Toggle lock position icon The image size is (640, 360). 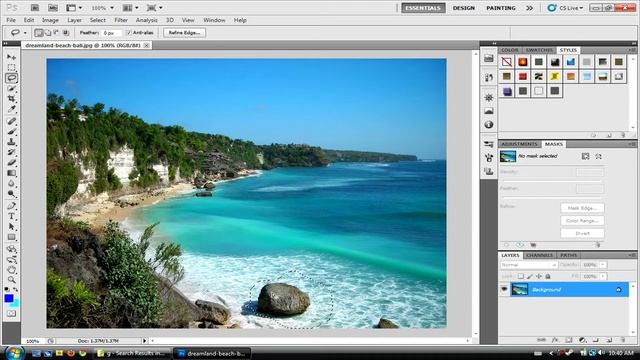pos(539,276)
